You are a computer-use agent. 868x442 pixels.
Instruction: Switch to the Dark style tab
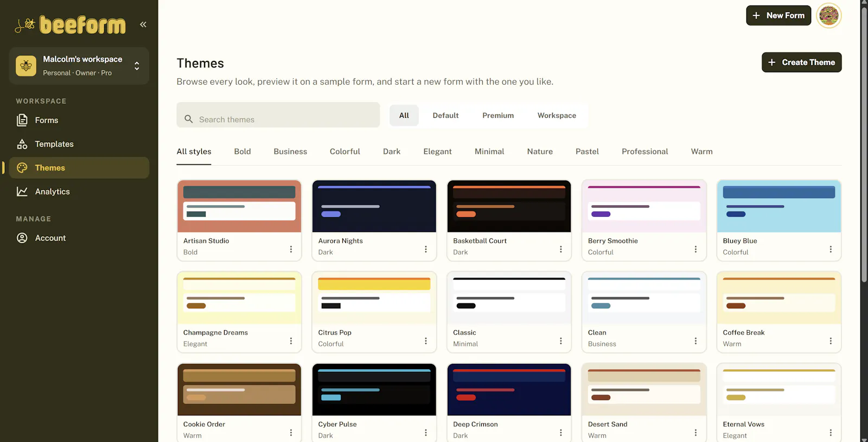[x=392, y=151]
